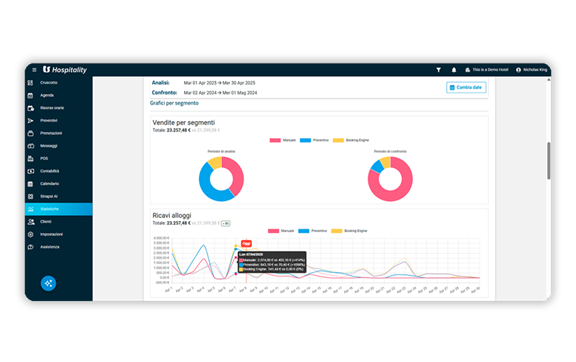The height and width of the screenshot is (362, 576).
Task: Click the page vertical scrollbar thumb
Action: [548, 161]
